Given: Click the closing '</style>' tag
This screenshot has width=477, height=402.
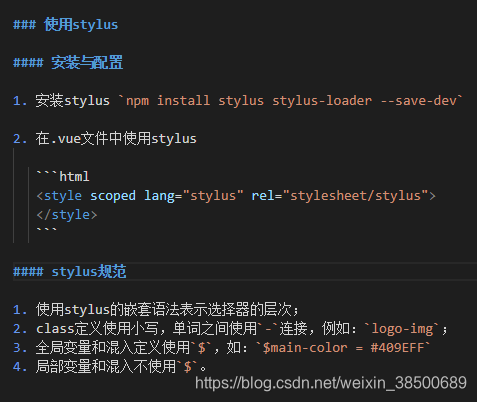Looking at the screenshot, I should point(67,215).
